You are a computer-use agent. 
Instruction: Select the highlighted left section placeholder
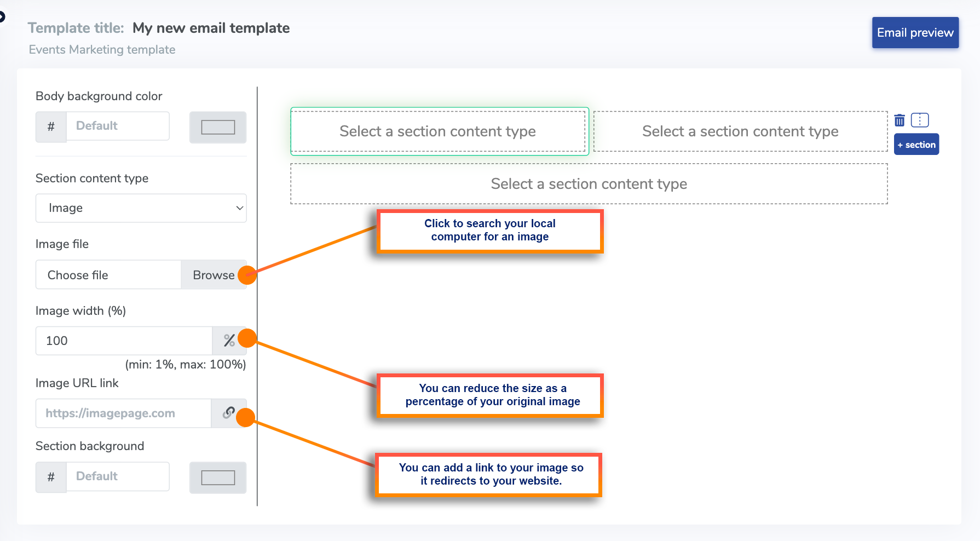tap(438, 131)
